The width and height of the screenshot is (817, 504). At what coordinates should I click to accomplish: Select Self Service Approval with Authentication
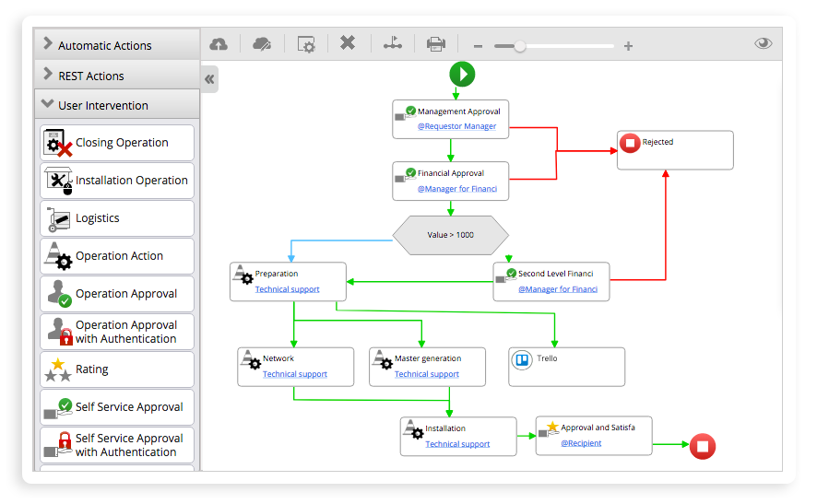point(117,445)
